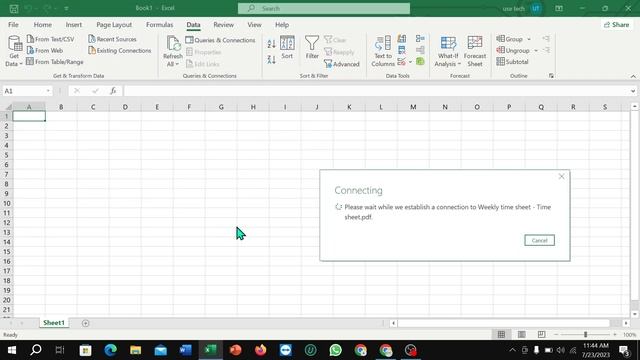Switch to Page Break Preview
Screen dimensions: 640x360
541,335
